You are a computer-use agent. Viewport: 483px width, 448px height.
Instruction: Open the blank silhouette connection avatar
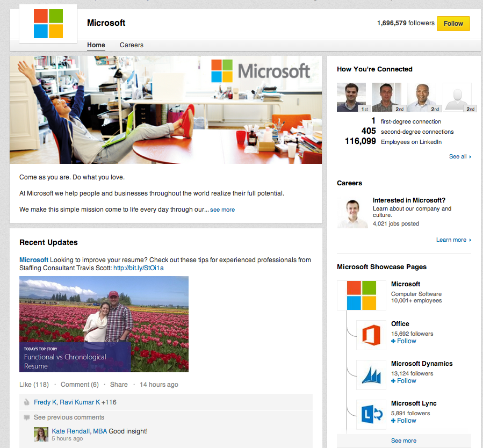[x=457, y=97]
